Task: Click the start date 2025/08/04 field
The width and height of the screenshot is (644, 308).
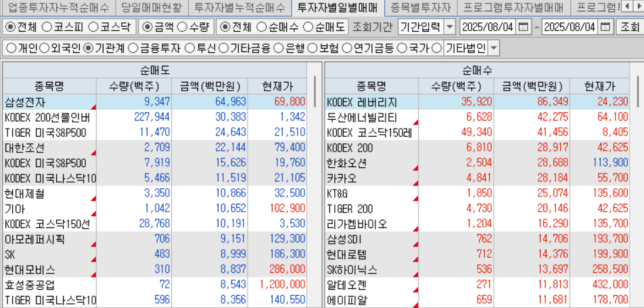Action: click(488, 28)
